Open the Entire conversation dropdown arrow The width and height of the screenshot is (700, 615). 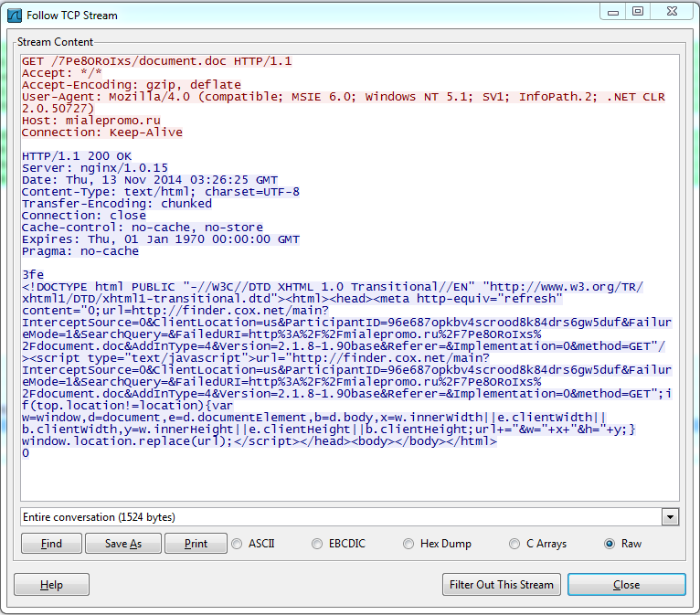point(670,517)
